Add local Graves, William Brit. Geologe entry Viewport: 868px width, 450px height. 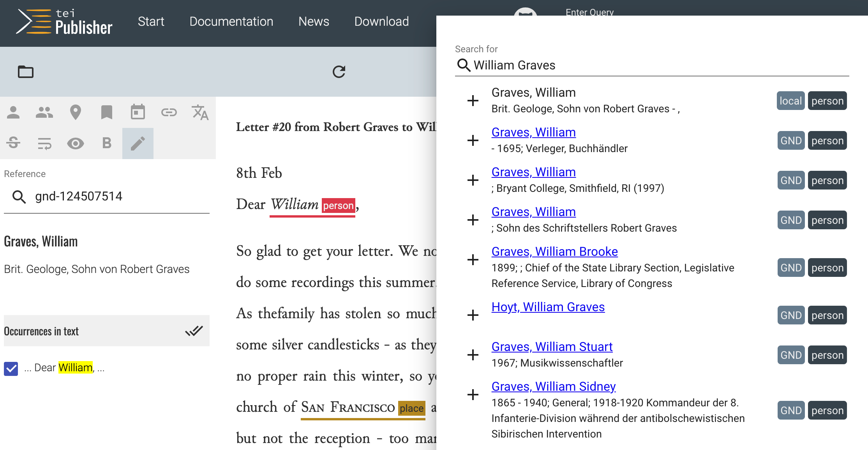[473, 101]
